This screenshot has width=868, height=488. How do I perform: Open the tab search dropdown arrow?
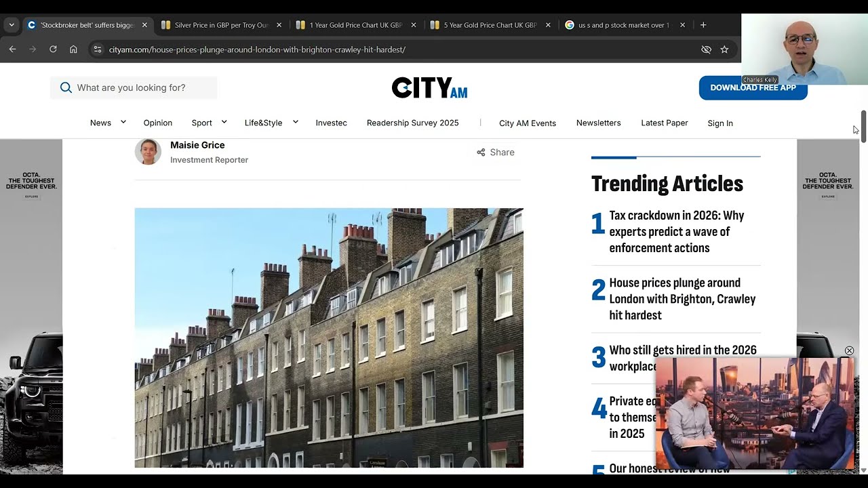point(12,25)
